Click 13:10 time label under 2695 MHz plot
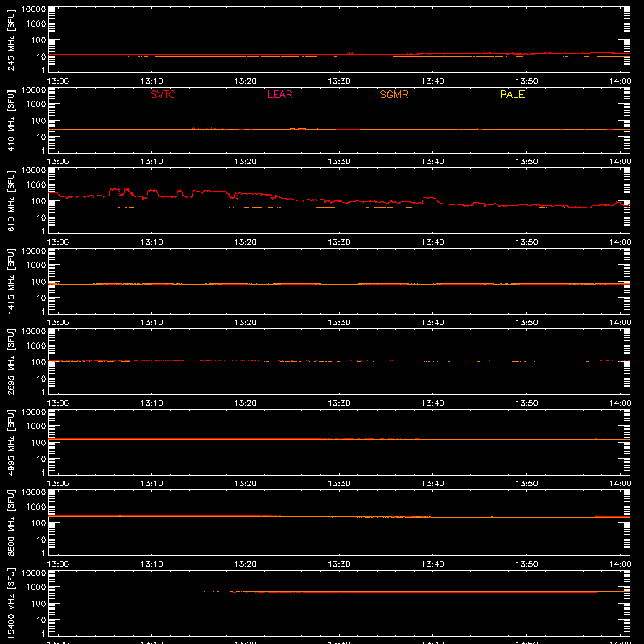The image size is (644, 644). (x=151, y=403)
